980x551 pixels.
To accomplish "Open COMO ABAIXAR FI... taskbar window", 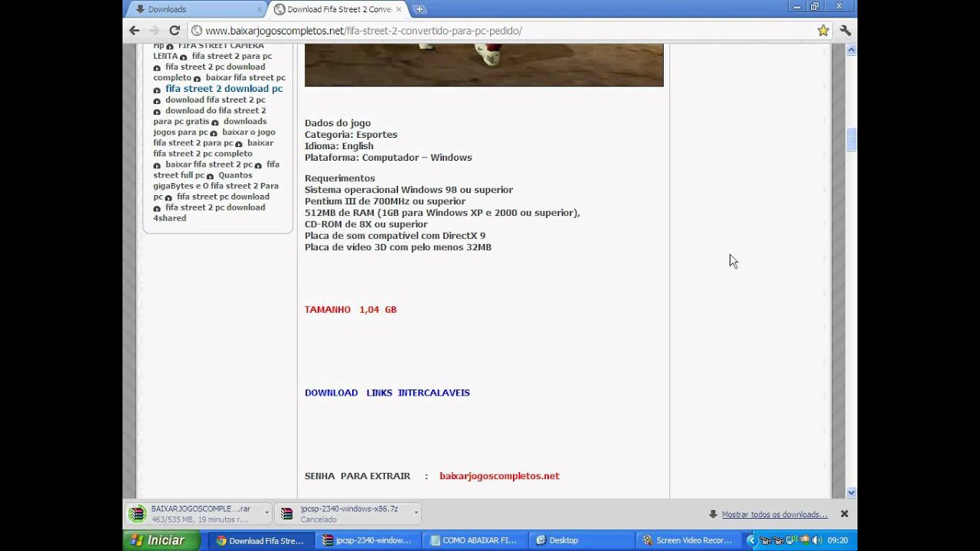I will (473, 540).
